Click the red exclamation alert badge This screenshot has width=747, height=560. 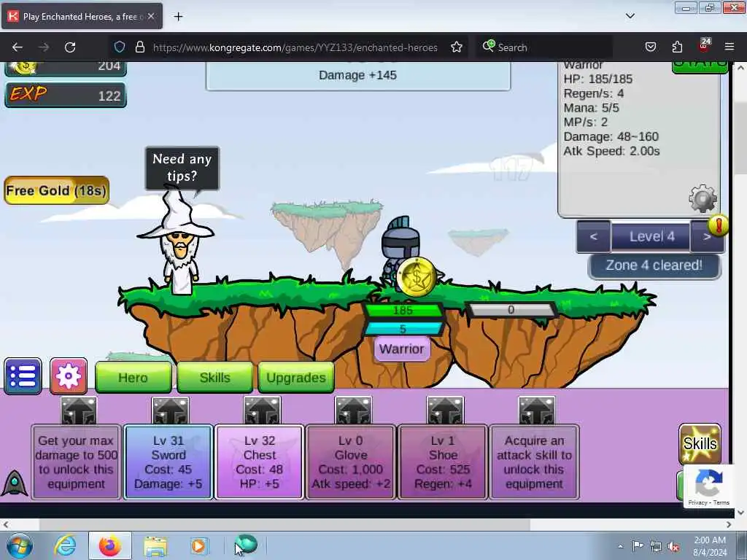pos(719,225)
